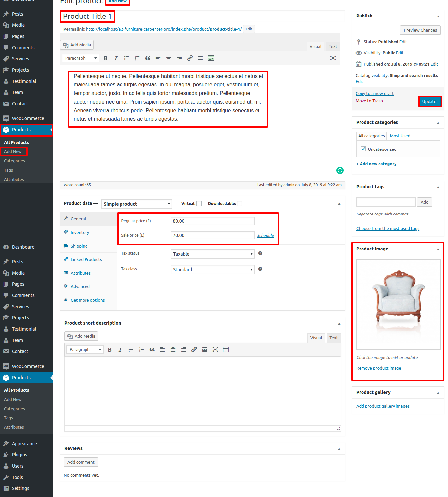Insert bulleted list in short description editor

(x=131, y=350)
